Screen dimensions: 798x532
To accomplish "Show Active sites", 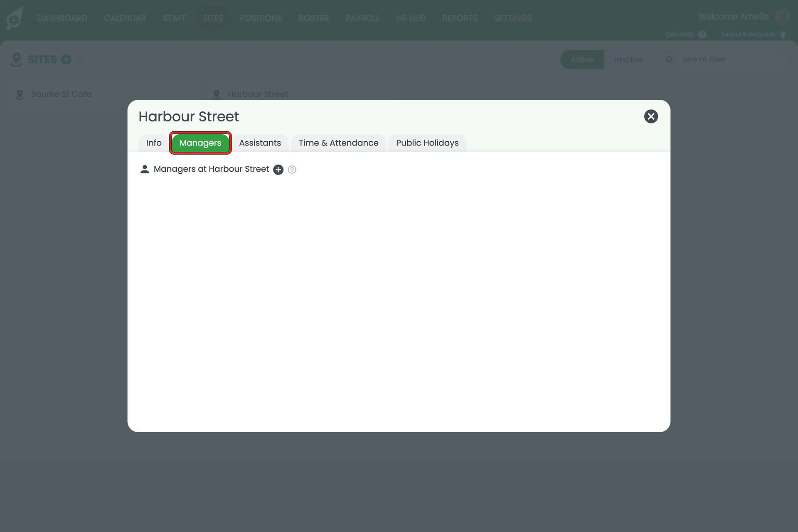I will [x=582, y=59].
